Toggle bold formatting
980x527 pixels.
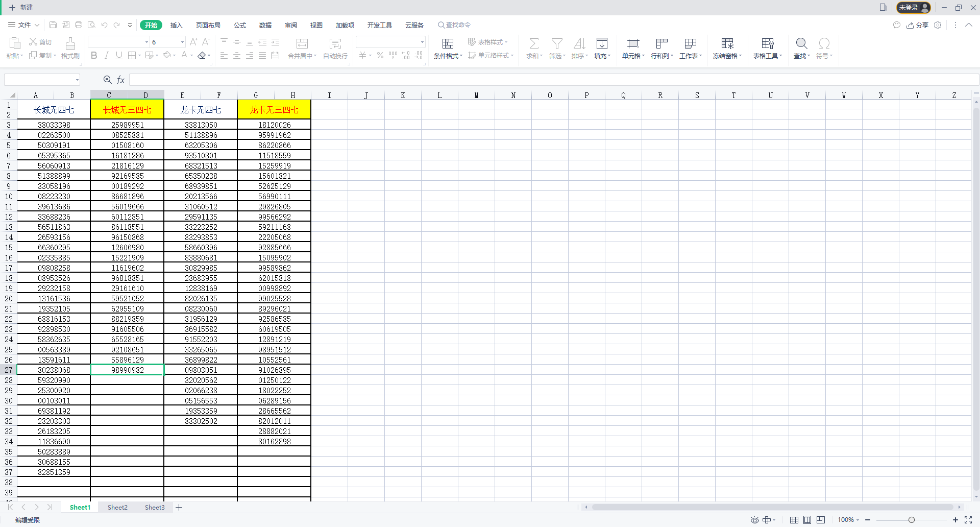click(94, 56)
